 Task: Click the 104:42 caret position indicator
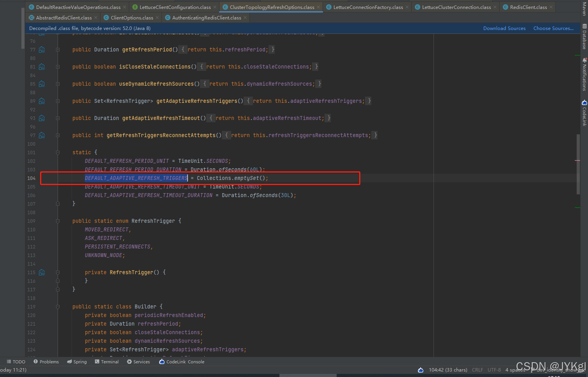(x=448, y=370)
